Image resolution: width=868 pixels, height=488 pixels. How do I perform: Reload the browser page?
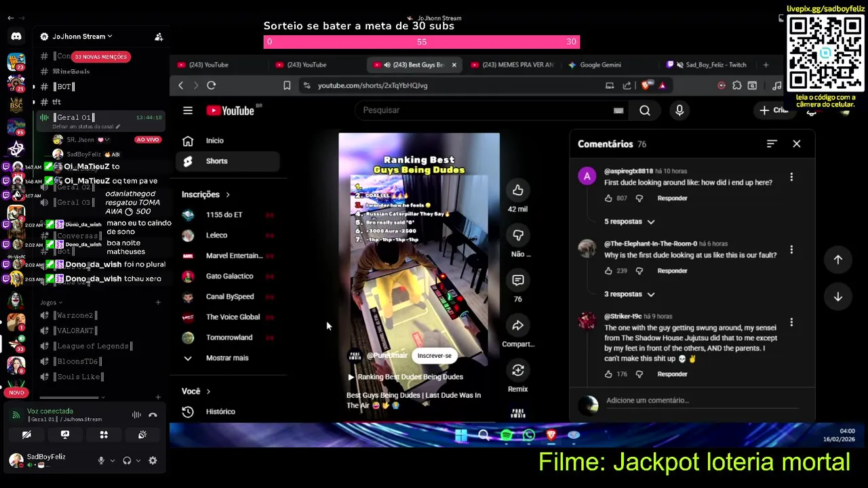(x=212, y=85)
